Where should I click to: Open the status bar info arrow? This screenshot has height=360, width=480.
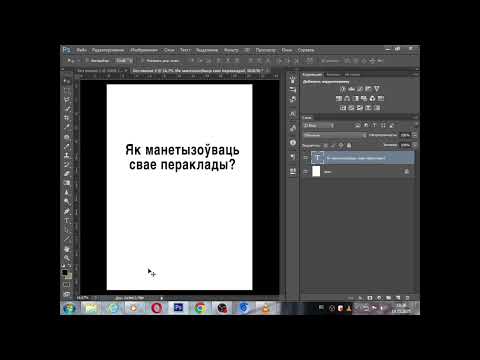pyautogui.click(x=162, y=298)
